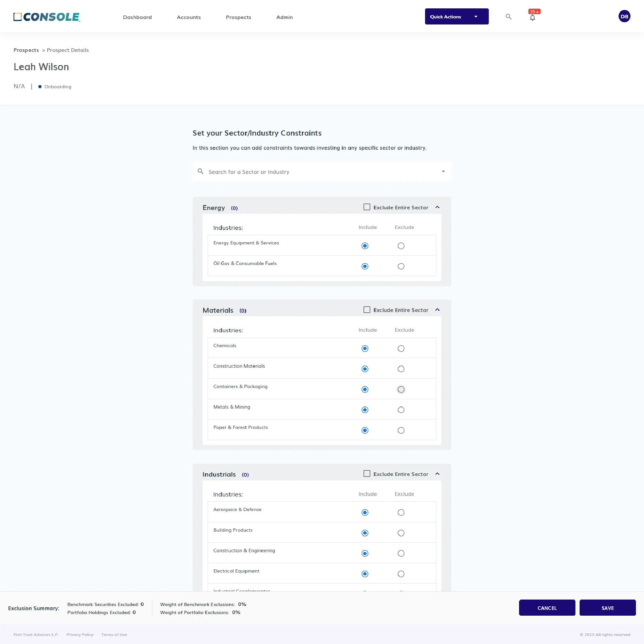Open the Admin menu item
The width and height of the screenshot is (644, 644).
[284, 17]
